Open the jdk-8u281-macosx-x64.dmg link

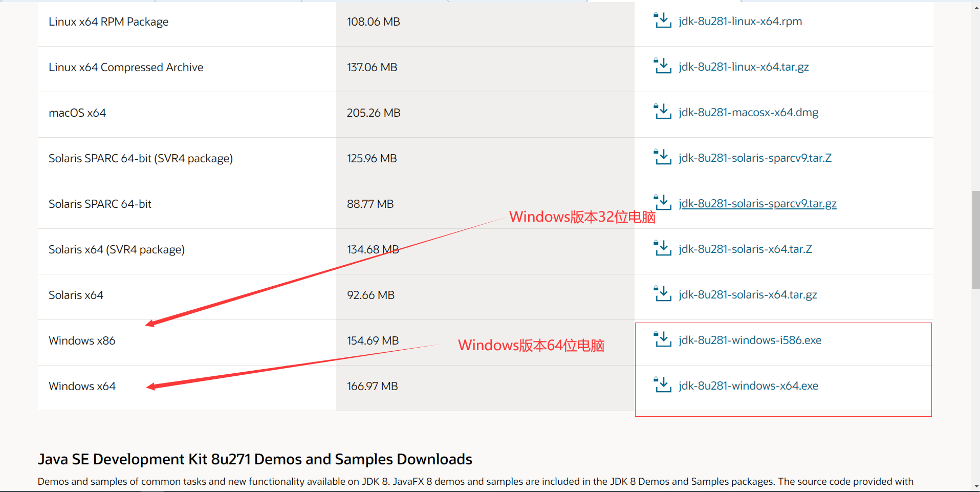748,113
